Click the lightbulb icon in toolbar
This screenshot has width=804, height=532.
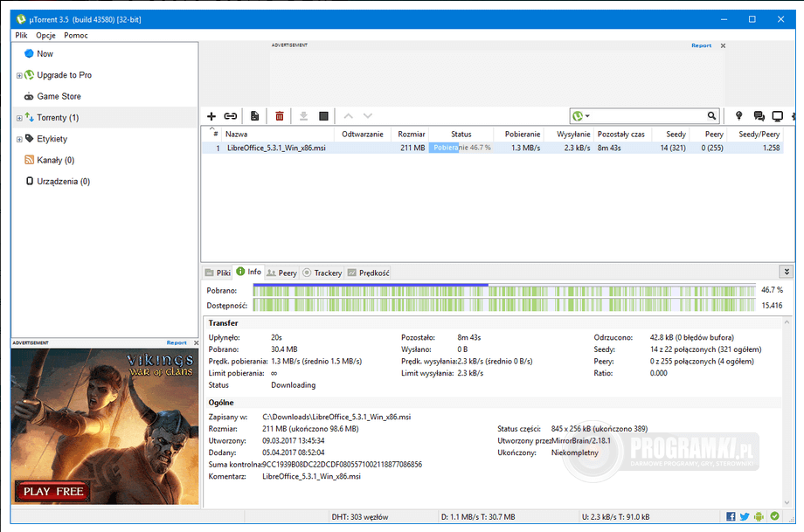(738, 116)
